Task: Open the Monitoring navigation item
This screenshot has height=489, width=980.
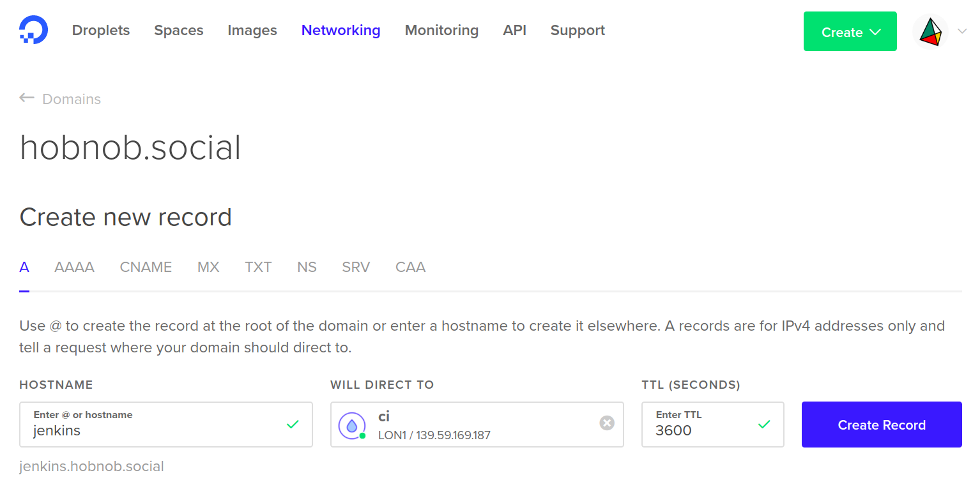Action: coord(441,31)
